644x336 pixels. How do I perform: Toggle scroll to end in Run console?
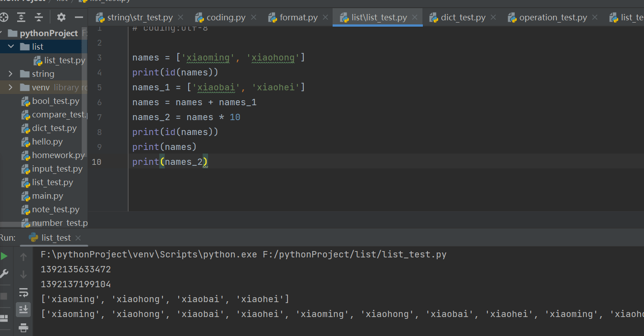click(x=23, y=309)
